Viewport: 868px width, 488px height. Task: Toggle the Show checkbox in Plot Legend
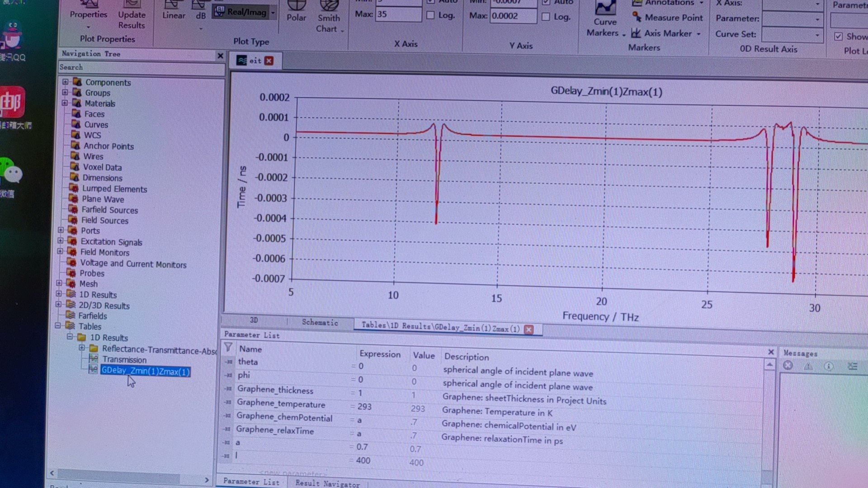coord(839,37)
